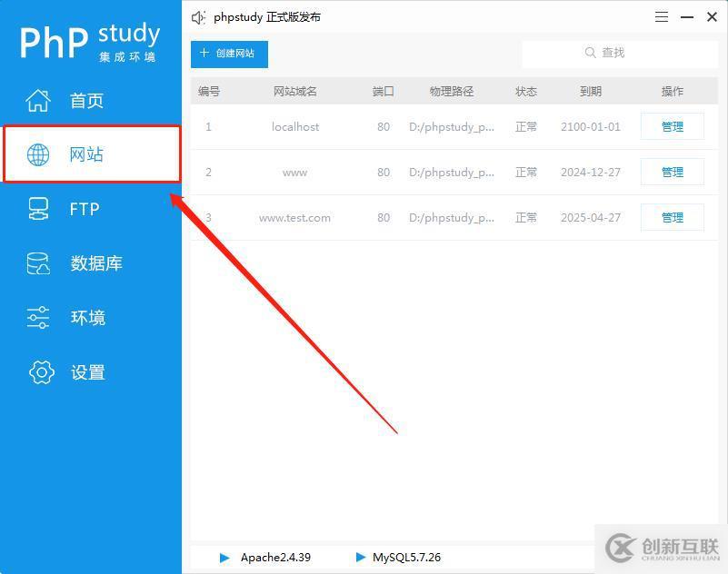Toggle status of the www.test.com site
Image resolution: width=728 pixels, height=574 pixels.
point(525,217)
